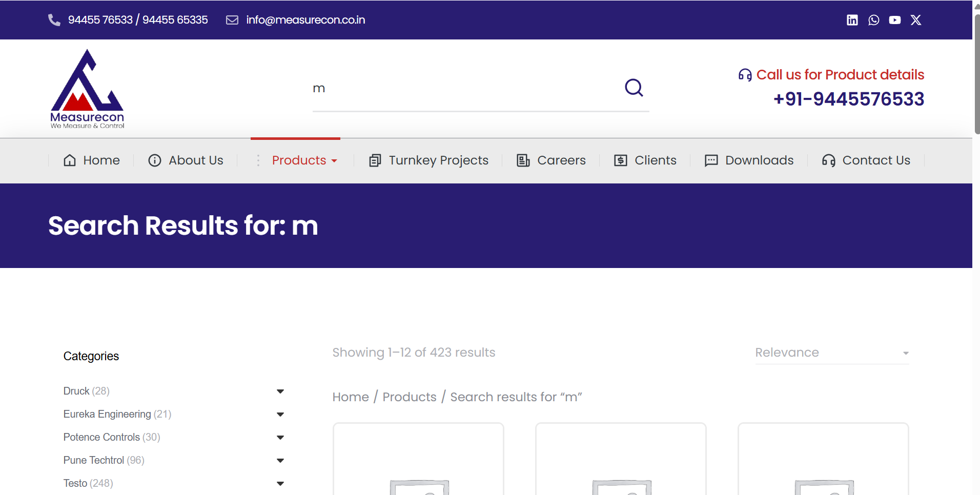980x495 pixels.
Task: Click 'Search results for “m”' breadcrumb text
Action: 516,397
